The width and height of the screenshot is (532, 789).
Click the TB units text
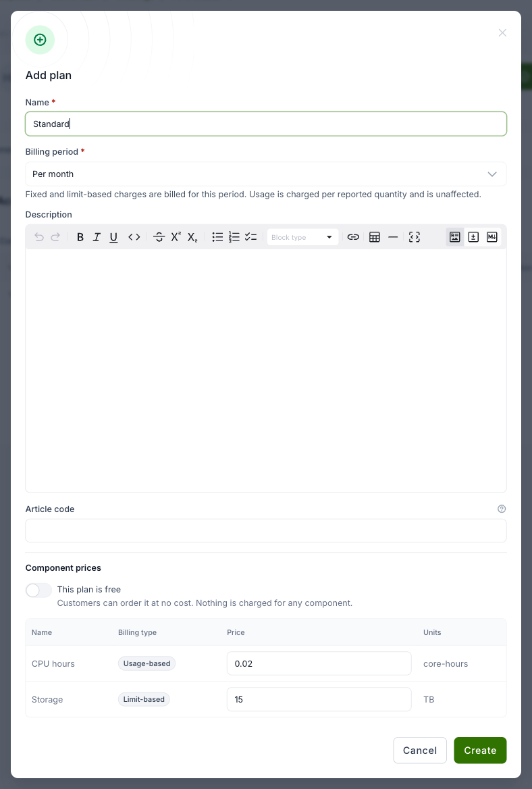(x=429, y=699)
